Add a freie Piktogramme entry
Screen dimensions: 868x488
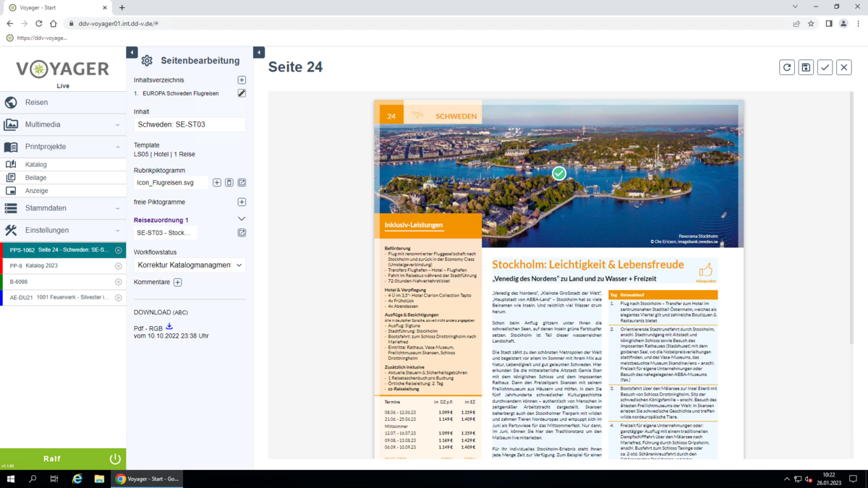(242, 202)
